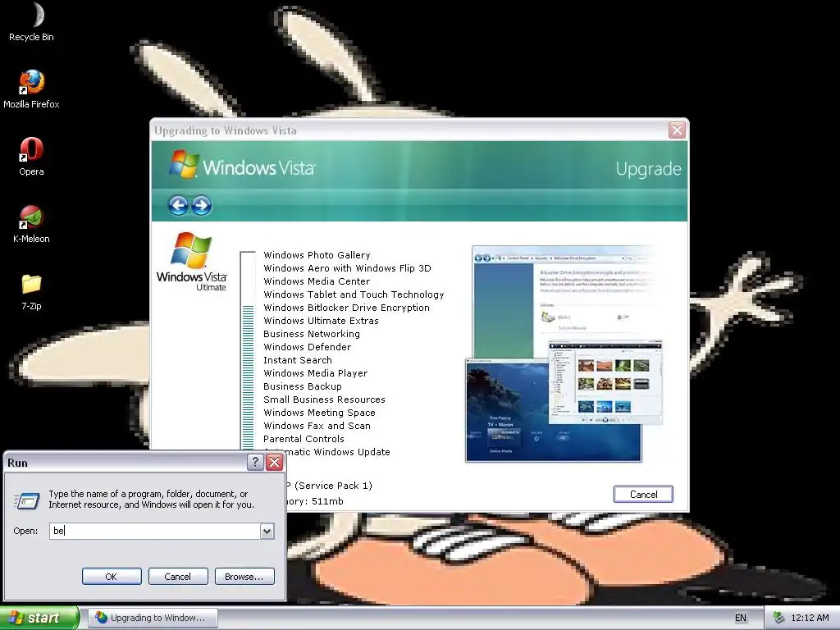Click Cancel in the Run dialog

click(178, 577)
